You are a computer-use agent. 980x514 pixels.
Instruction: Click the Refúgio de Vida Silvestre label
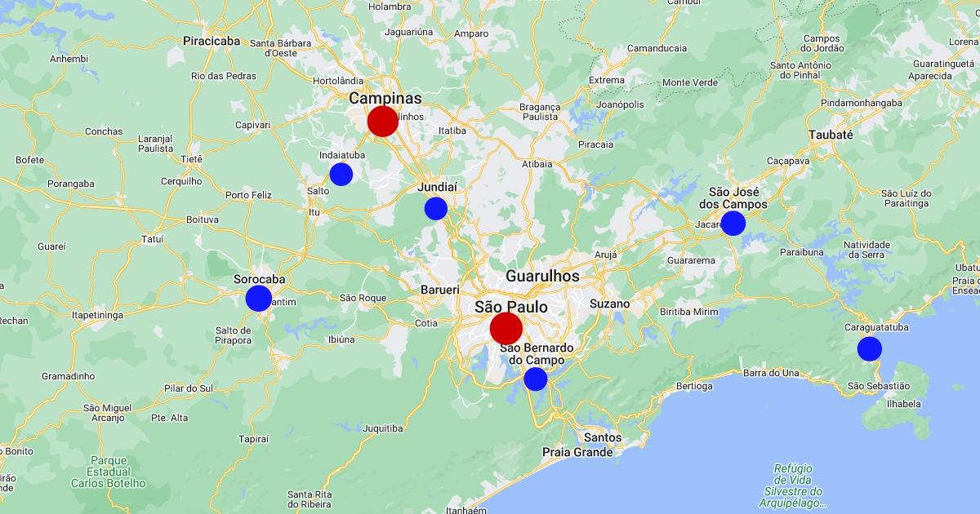click(792, 485)
